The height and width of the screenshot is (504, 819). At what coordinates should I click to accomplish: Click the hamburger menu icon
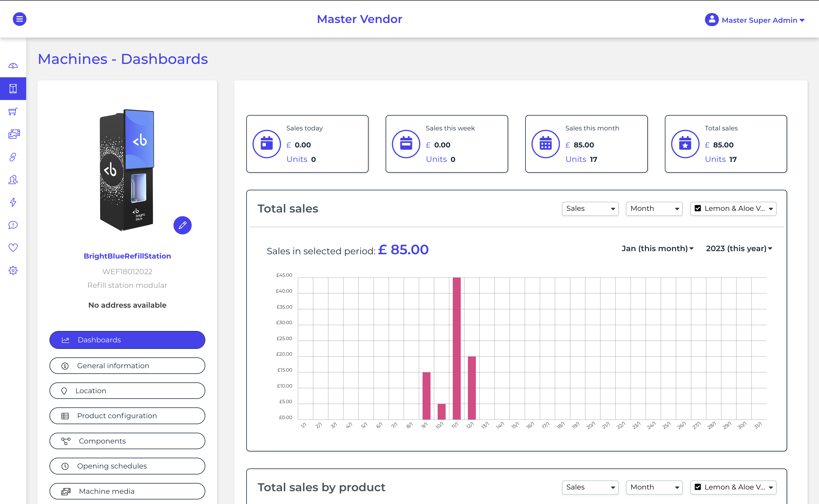[x=19, y=19]
